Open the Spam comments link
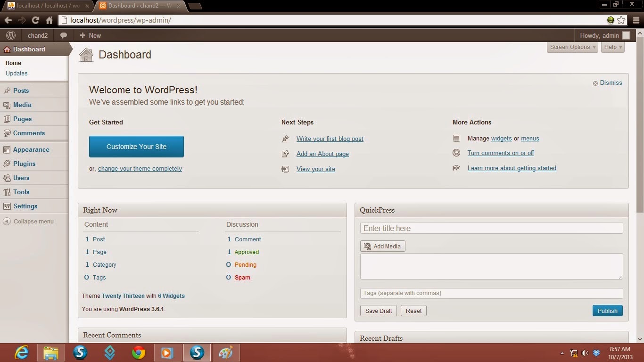644x362 pixels. pos(242,277)
